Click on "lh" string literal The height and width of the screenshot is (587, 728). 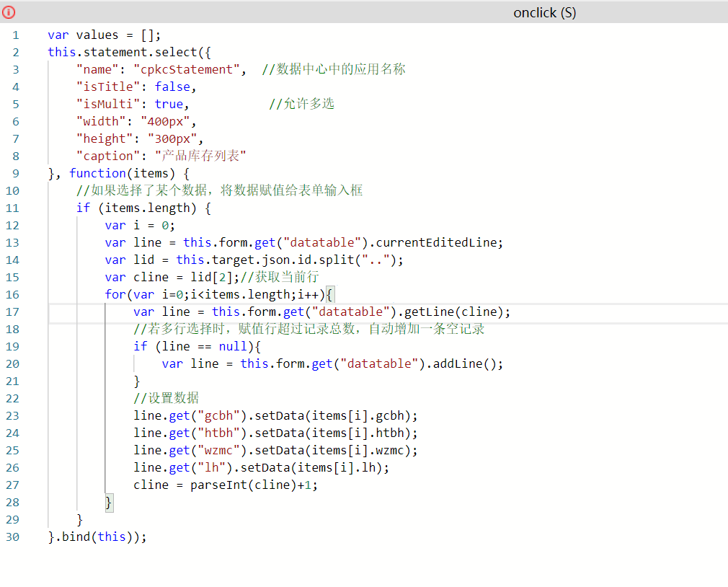click(211, 468)
